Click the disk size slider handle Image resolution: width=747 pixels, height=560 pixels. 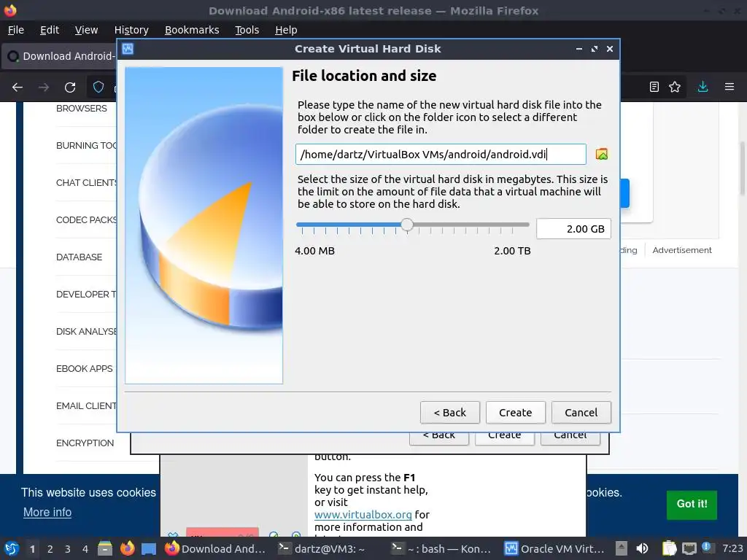click(407, 225)
